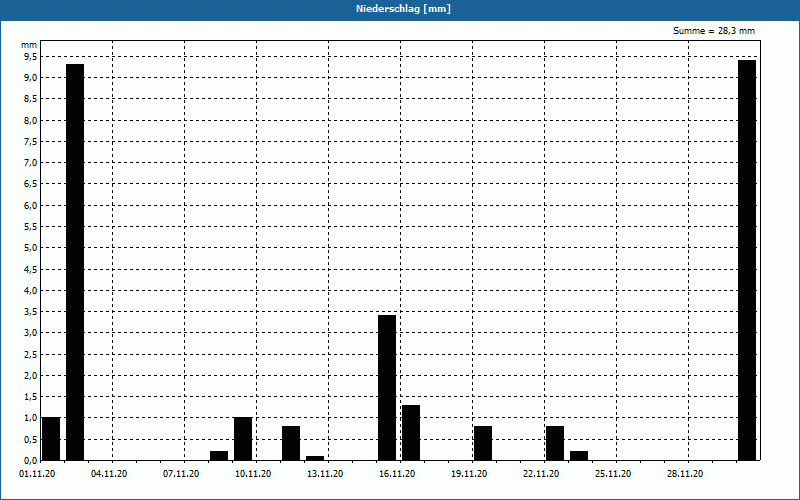Click the 5,5 y-axis value
Image resolution: width=800 pixels, height=500 pixels.
pyautogui.click(x=31, y=227)
